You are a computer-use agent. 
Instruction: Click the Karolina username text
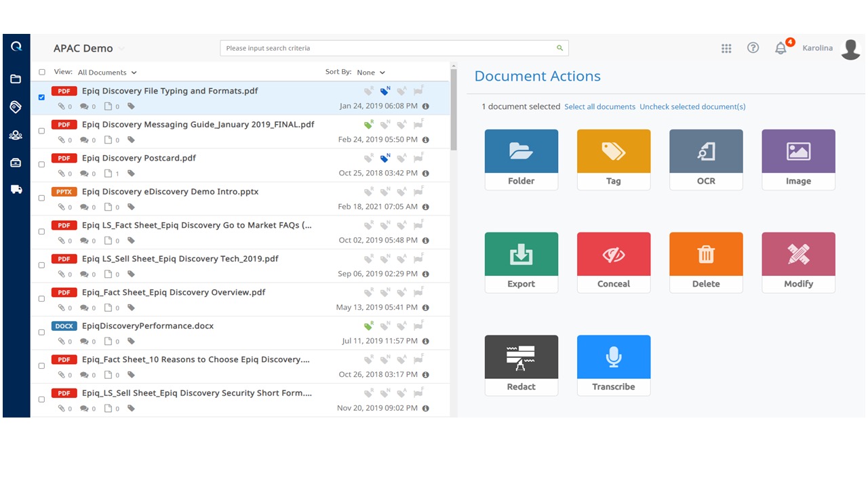point(817,48)
